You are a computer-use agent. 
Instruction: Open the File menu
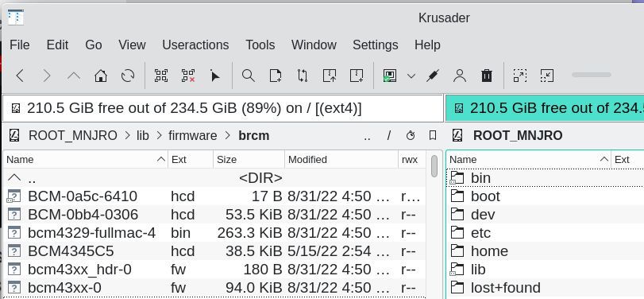pos(19,45)
